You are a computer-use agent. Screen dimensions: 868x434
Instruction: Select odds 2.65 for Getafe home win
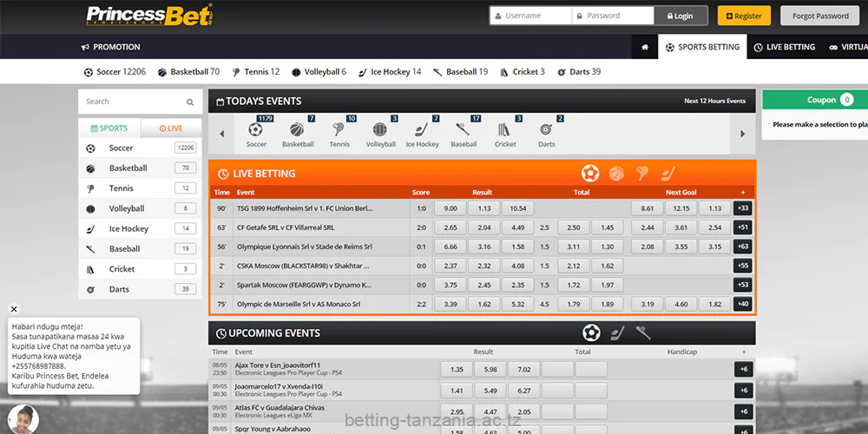coord(450,227)
